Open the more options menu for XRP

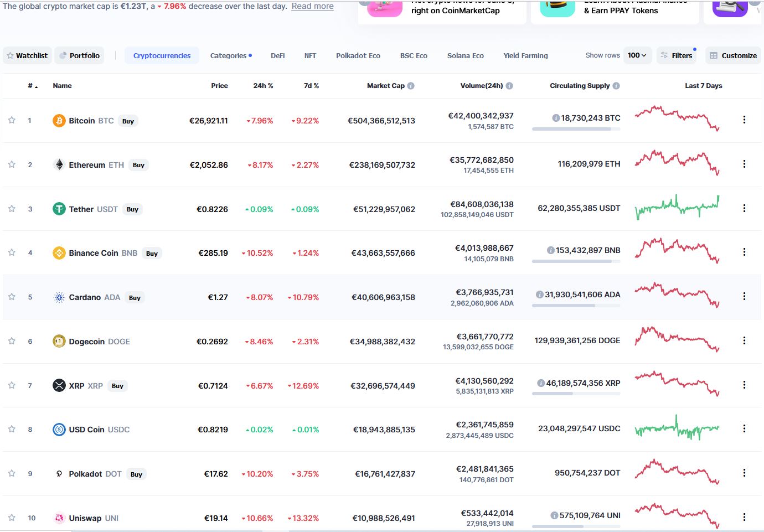744,385
